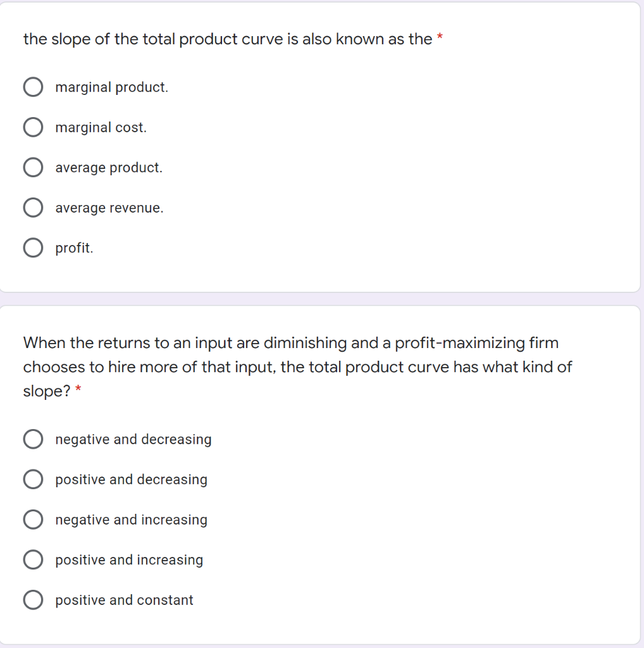
Task: Select the average revenue answer
Action: [x=33, y=207]
